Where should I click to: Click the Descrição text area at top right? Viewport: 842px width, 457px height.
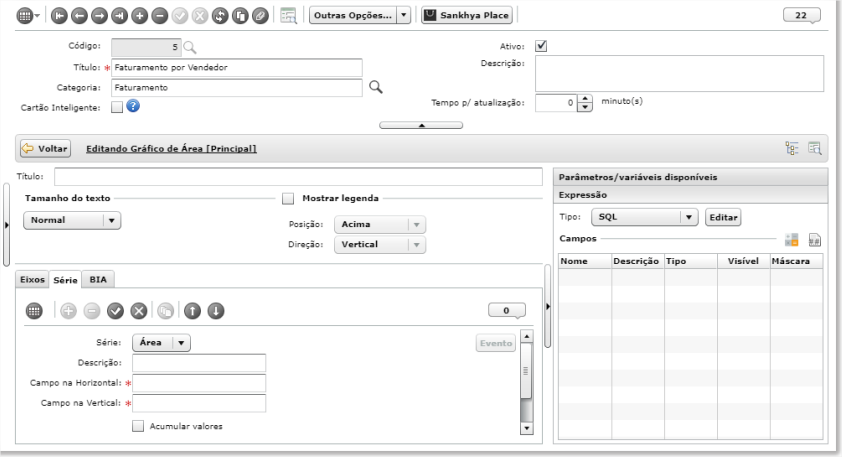tap(679, 74)
